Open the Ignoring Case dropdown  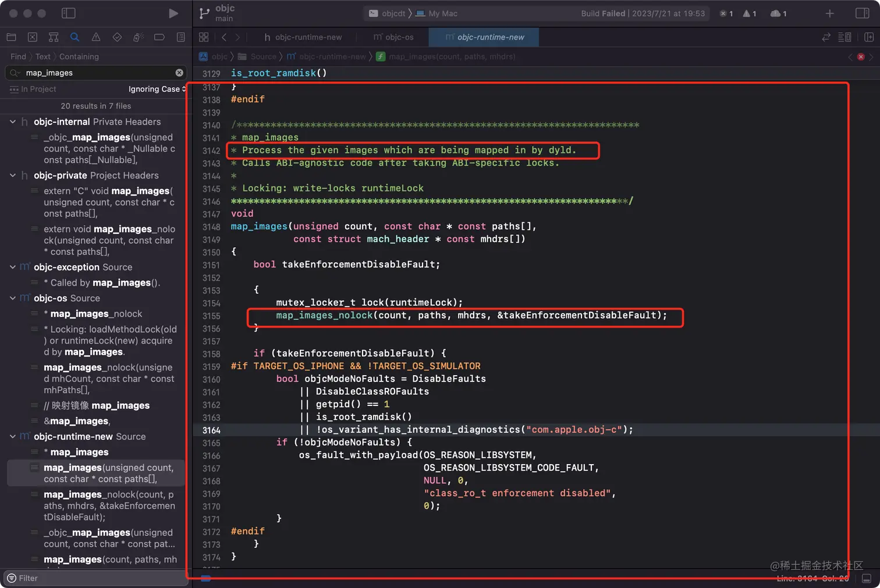point(157,89)
